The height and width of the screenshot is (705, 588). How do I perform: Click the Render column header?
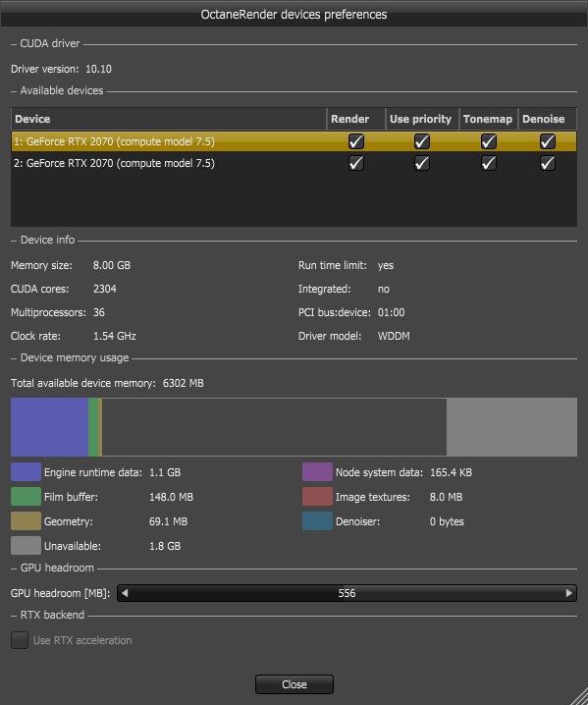(x=356, y=119)
